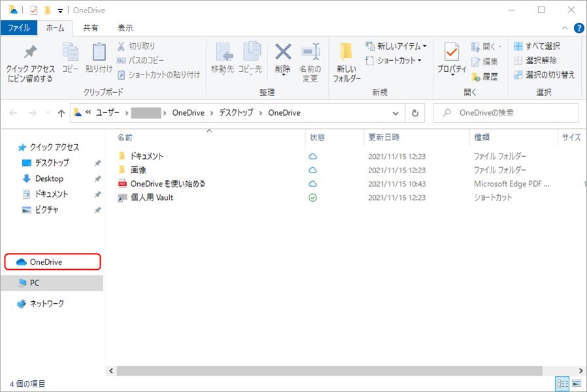Switch to details view button

pyautogui.click(x=563, y=384)
